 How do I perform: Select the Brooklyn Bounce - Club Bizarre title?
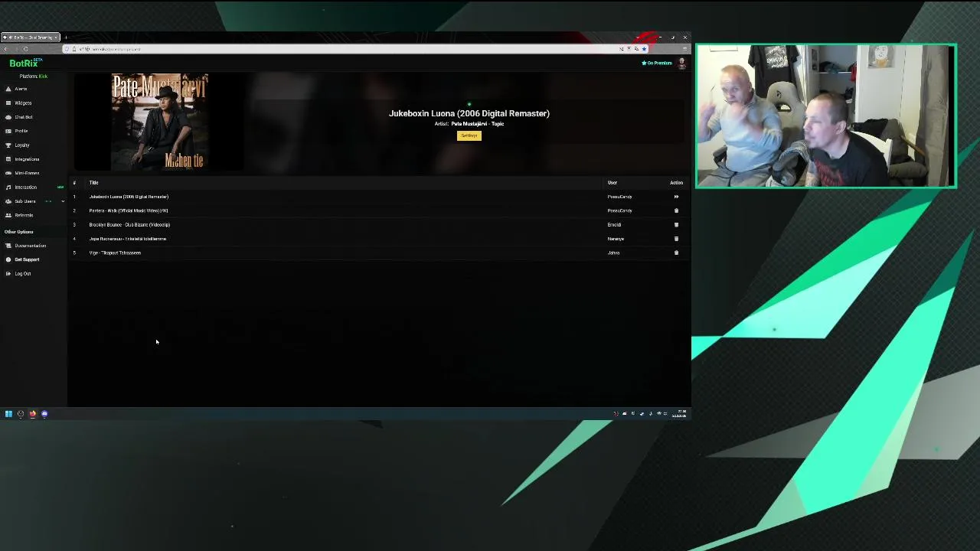(129, 225)
